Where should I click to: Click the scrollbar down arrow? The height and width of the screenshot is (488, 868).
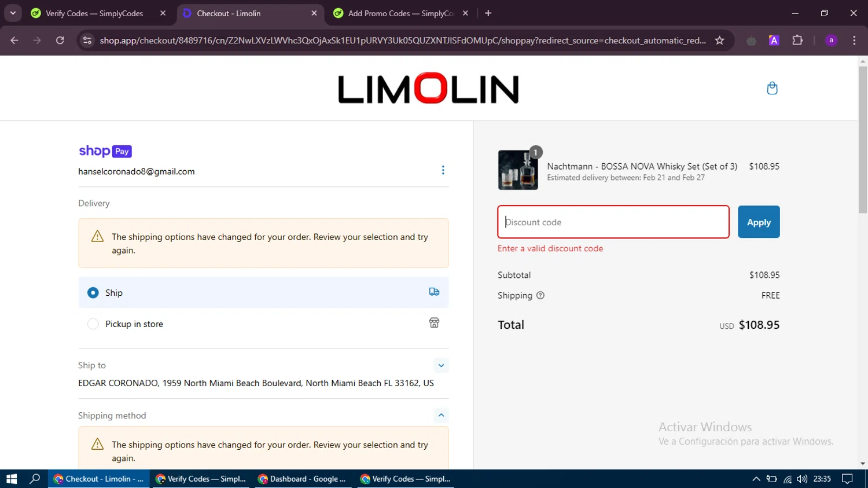(x=863, y=464)
